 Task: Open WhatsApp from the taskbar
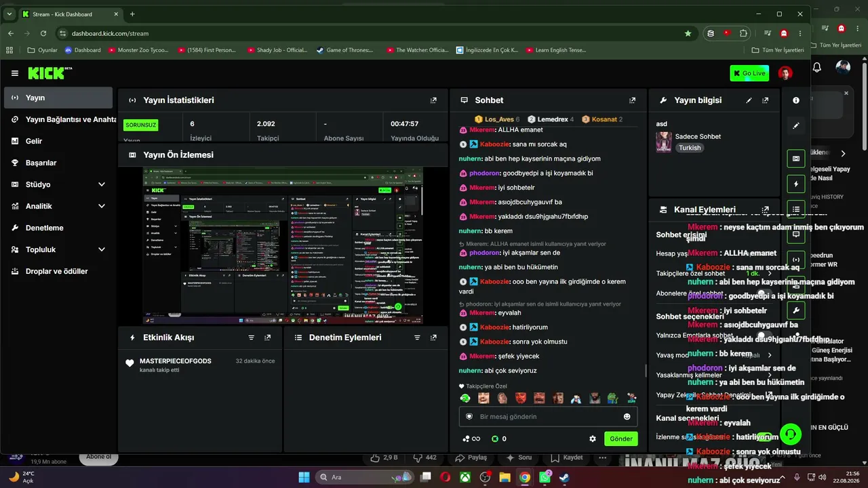pyautogui.click(x=545, y=477)
